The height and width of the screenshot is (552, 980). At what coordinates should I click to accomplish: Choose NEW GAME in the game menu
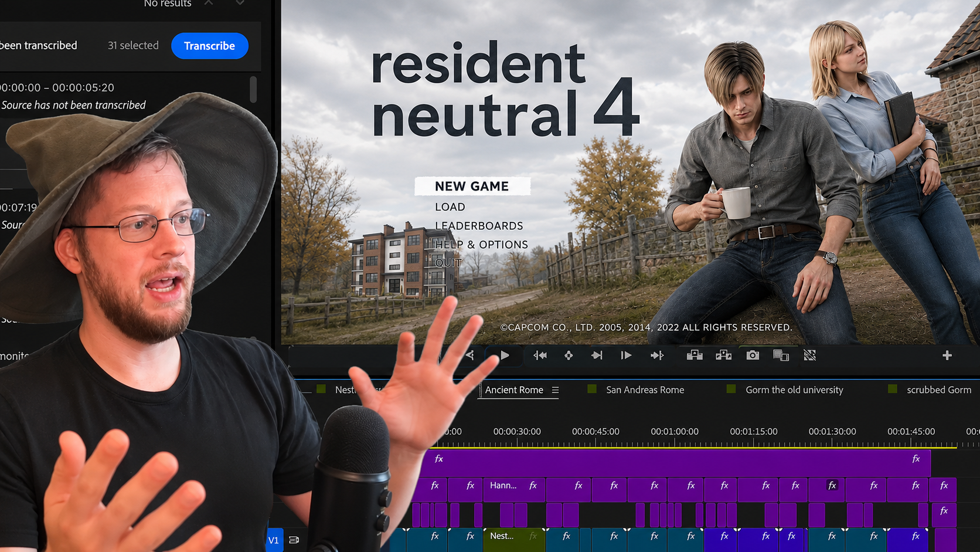472,186
